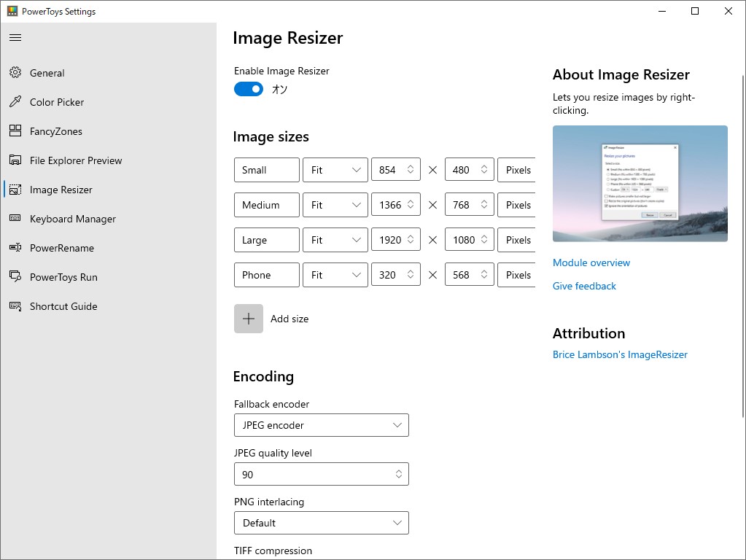
Task: Open Pixels unit dropdown for Phone
Action: 517,275
